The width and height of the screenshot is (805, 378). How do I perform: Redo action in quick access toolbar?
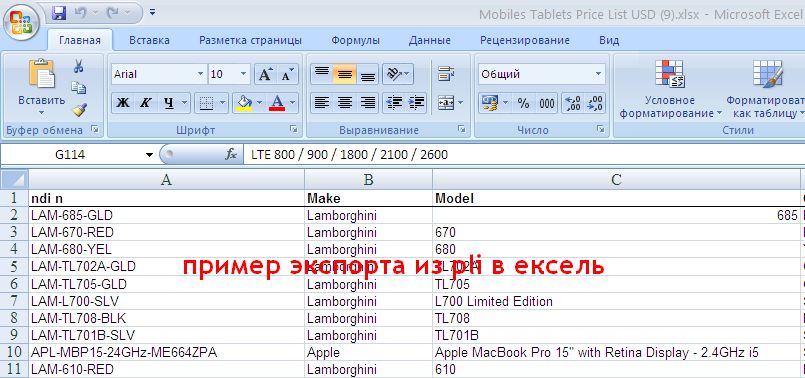(x=112, y=13)
